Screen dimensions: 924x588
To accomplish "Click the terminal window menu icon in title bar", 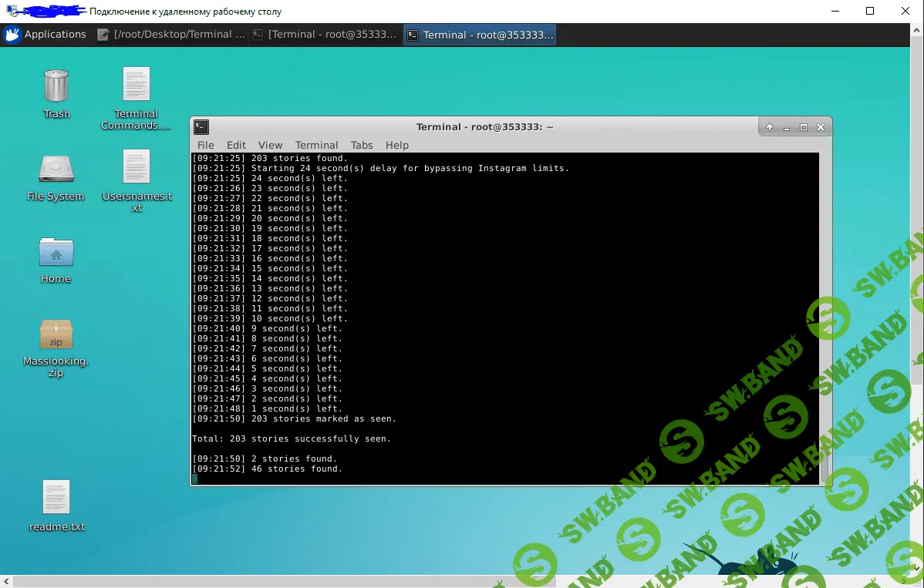I will pyautogui.click(x=201, y=127).
